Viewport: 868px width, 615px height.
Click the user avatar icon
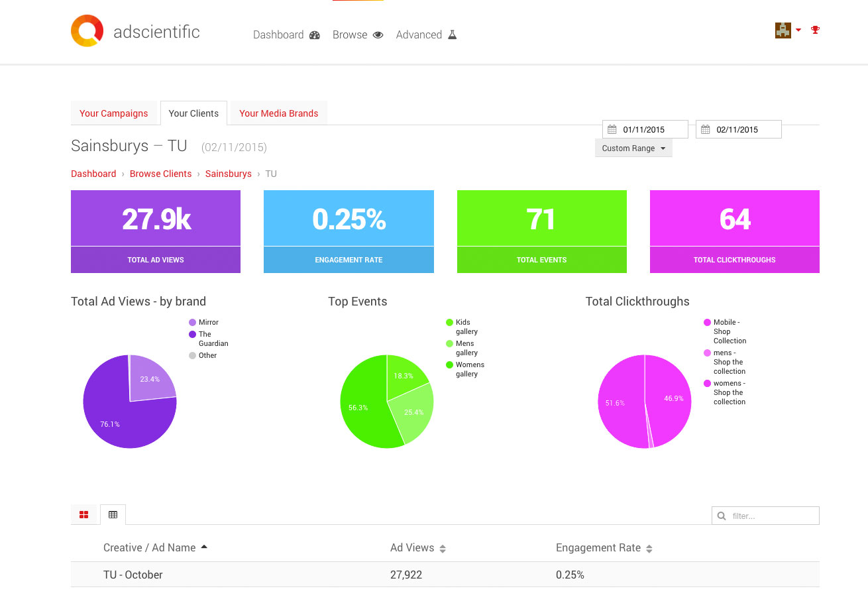(x=783, y=30)
